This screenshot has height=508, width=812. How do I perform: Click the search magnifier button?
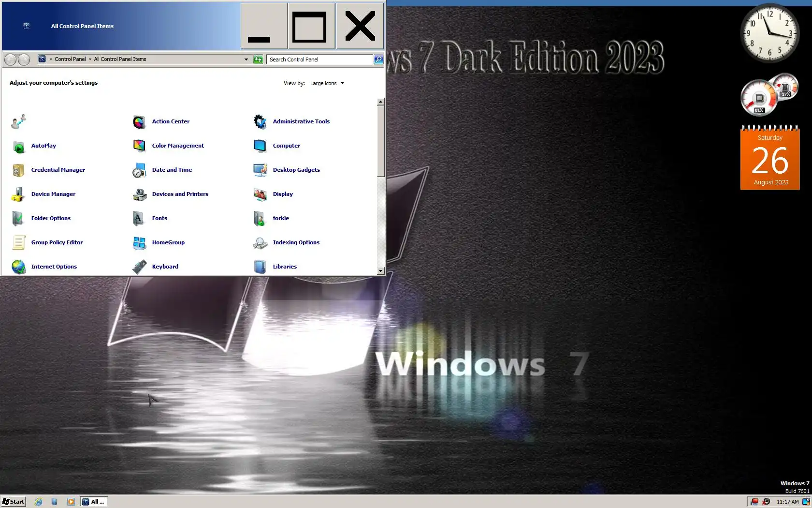coord(378,59)
